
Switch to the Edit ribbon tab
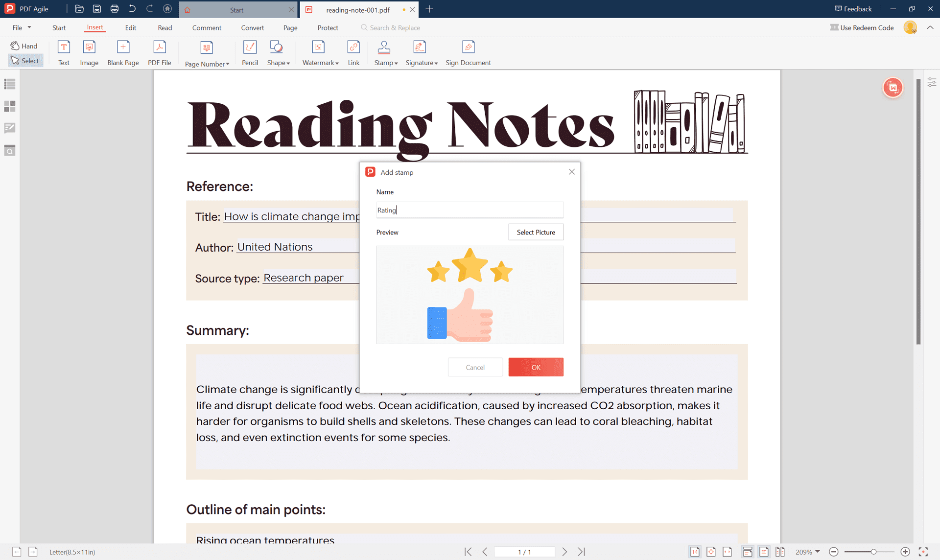(x=131, y=27)
